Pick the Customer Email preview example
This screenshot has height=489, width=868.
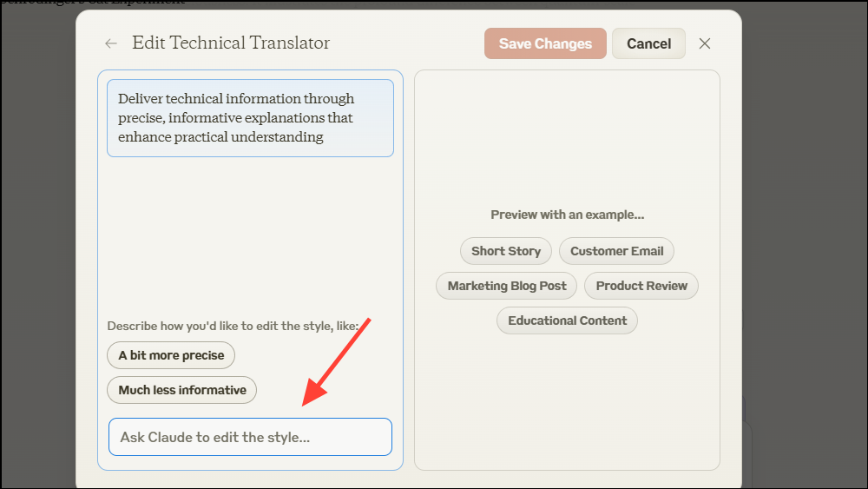(616, 251)
